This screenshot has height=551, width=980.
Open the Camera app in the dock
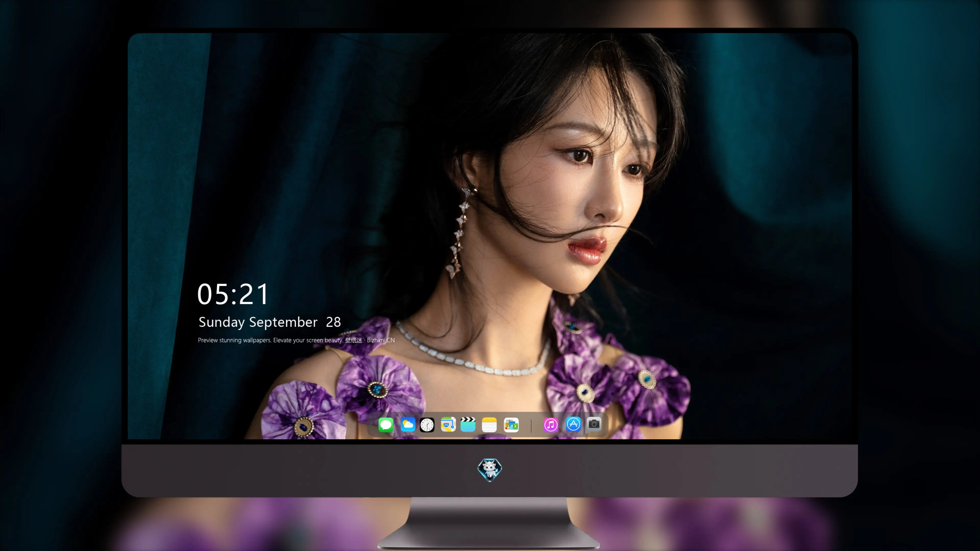pyautogui.click(x=594, y=424)
